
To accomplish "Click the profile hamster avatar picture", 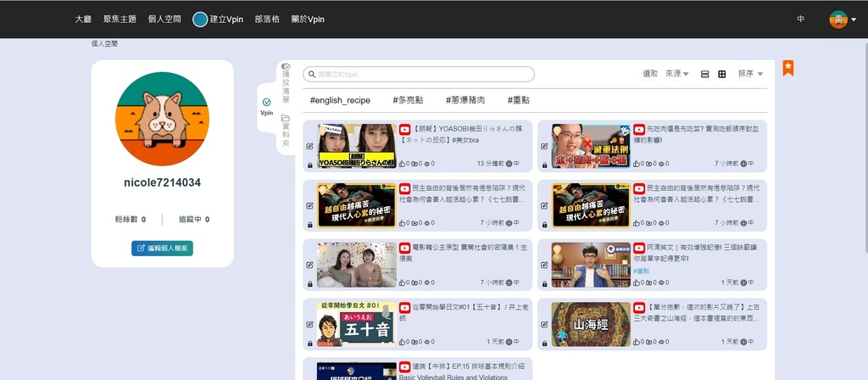I will point(162,119).
